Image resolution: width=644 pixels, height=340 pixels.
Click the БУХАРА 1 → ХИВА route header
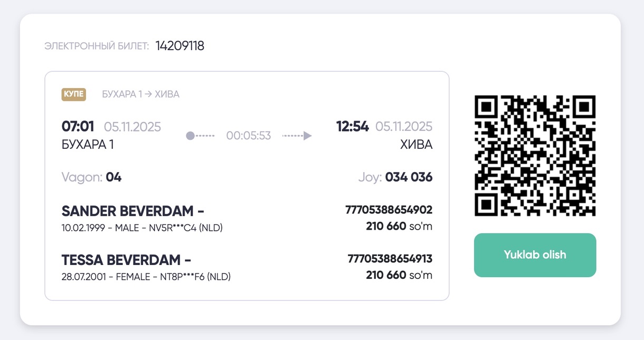click(140, 95)
